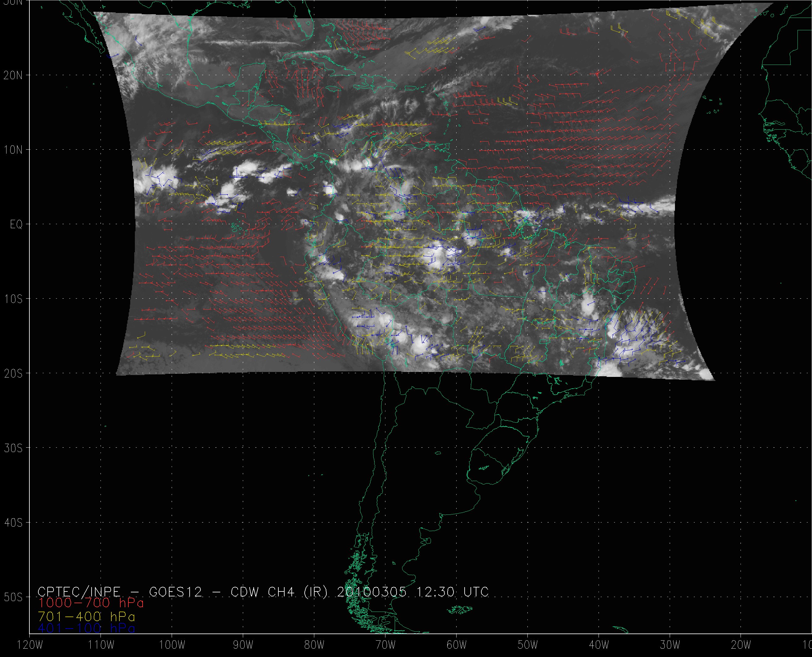812x657 pixels.
Task: Click the 10N latitude axis label
Action: (13, 150)
